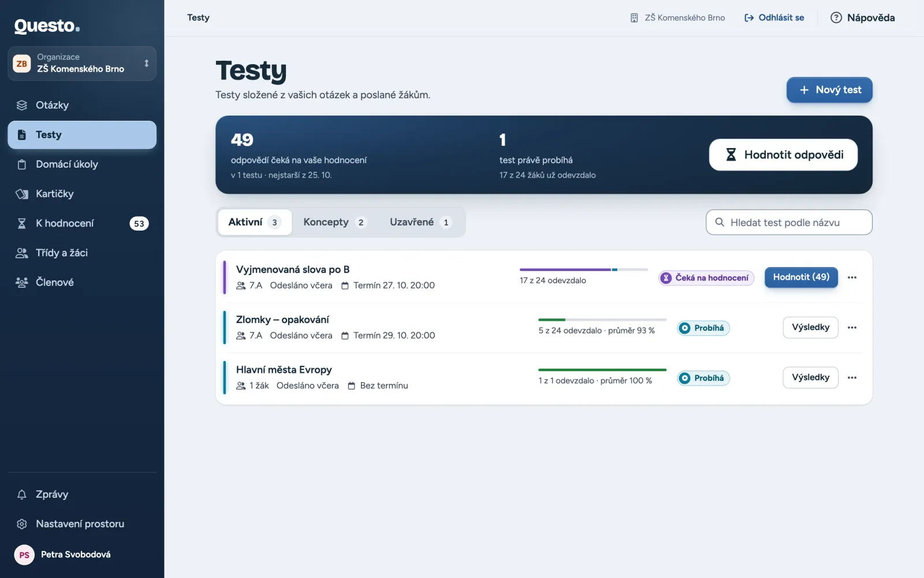
Task: Click the Čeká na hodnocení status badge
Action: 706,278
